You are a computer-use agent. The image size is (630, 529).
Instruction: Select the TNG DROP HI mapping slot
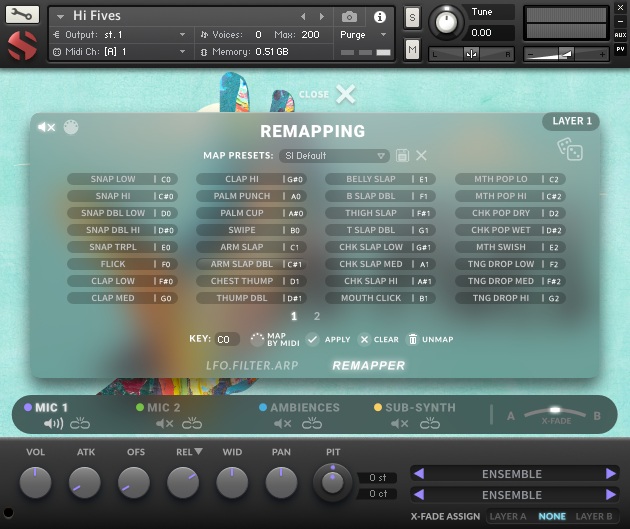pos(510,298)
